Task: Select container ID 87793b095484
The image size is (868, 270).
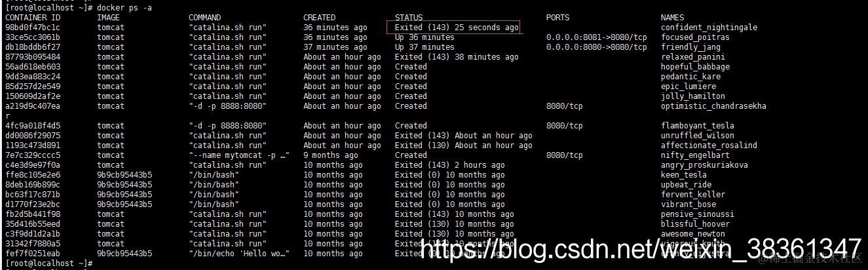Action: coord(33,57)
